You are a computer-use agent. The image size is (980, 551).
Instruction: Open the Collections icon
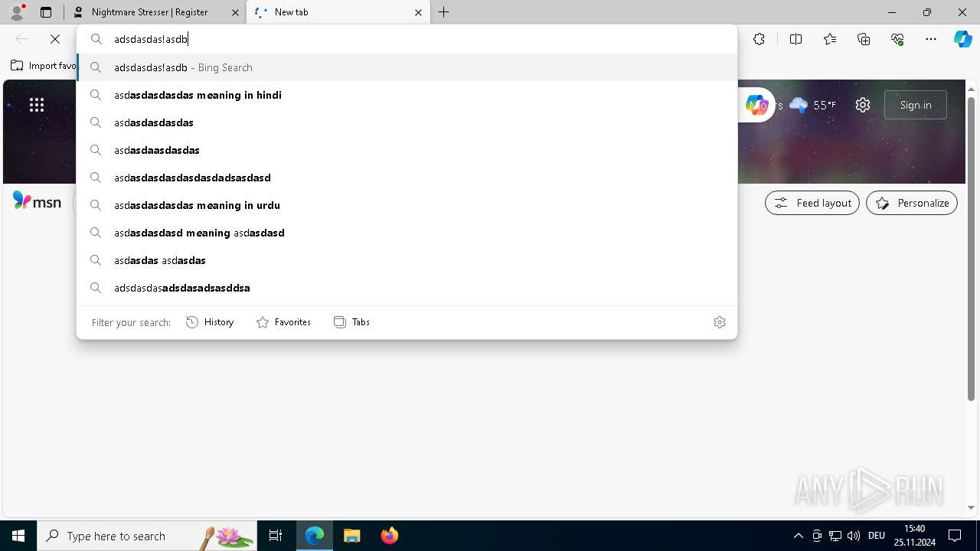click(x=864, y=39)
